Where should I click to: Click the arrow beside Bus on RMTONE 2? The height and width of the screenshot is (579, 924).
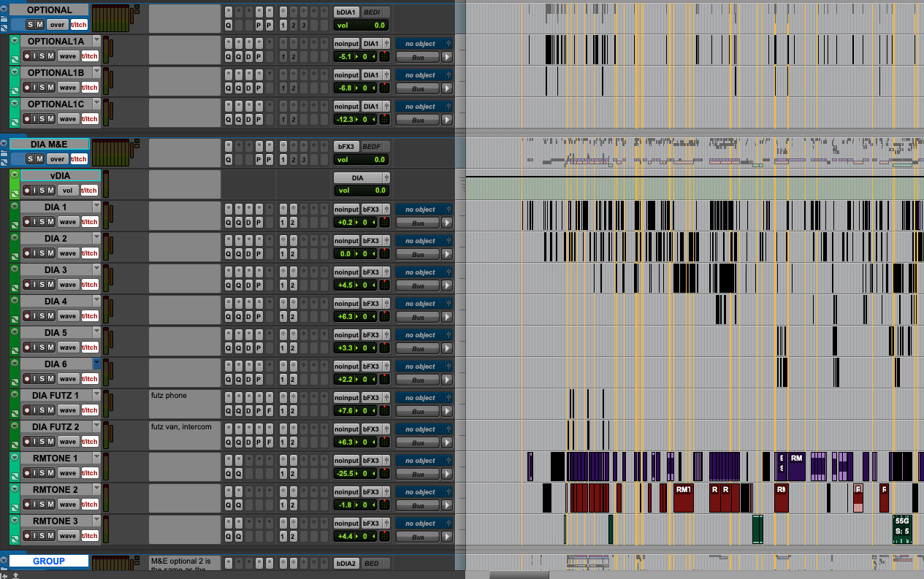click(x=447, y=505)
